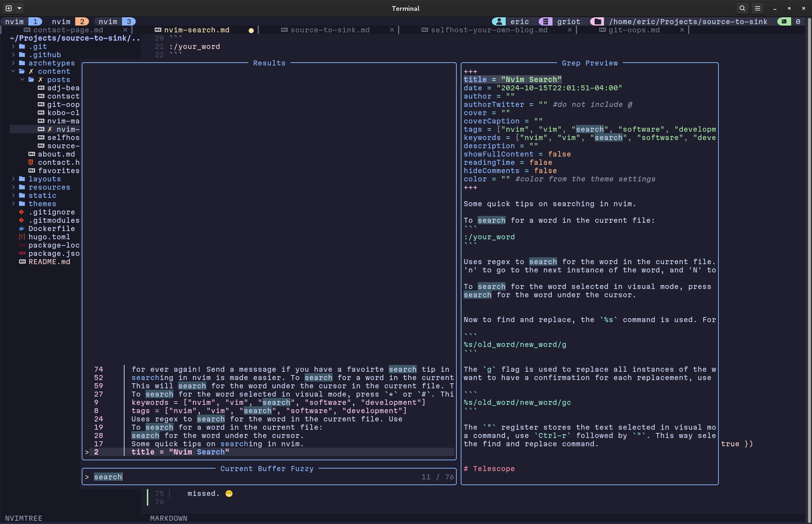Screen dimensions: 812x524
Task: Select the contact-page.md buffer tab
Action: (68, 30)
